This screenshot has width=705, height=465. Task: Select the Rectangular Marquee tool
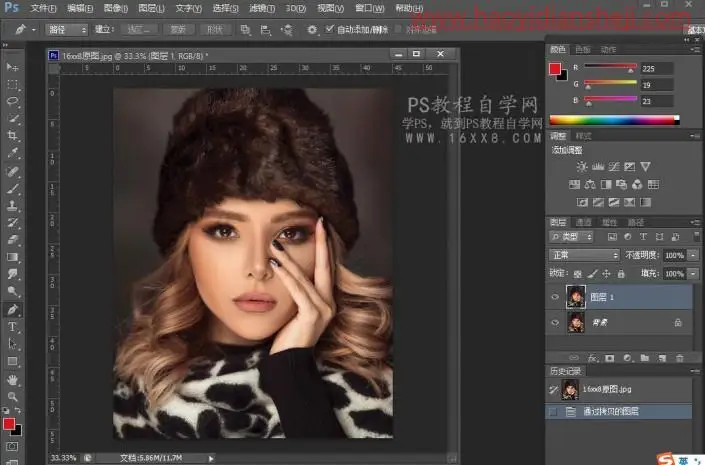12,85
